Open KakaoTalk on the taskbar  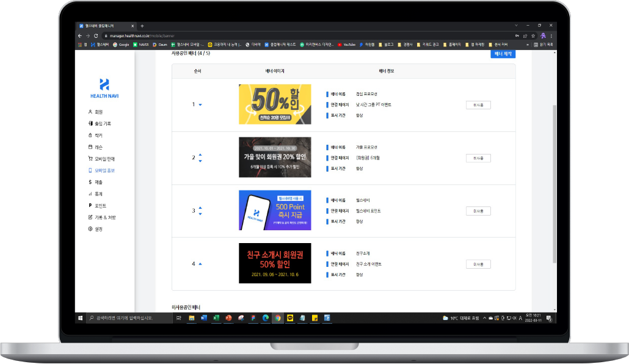click(290, 318)
